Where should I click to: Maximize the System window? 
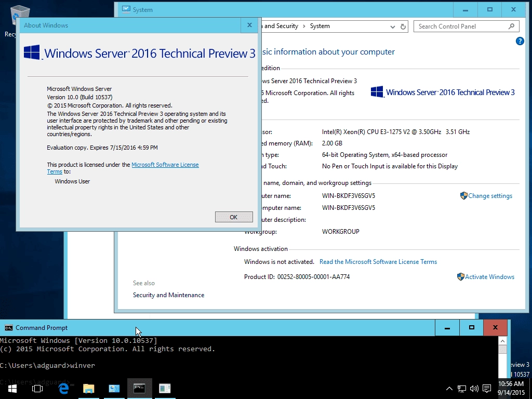pyautogui.click(x=489, y=10)
